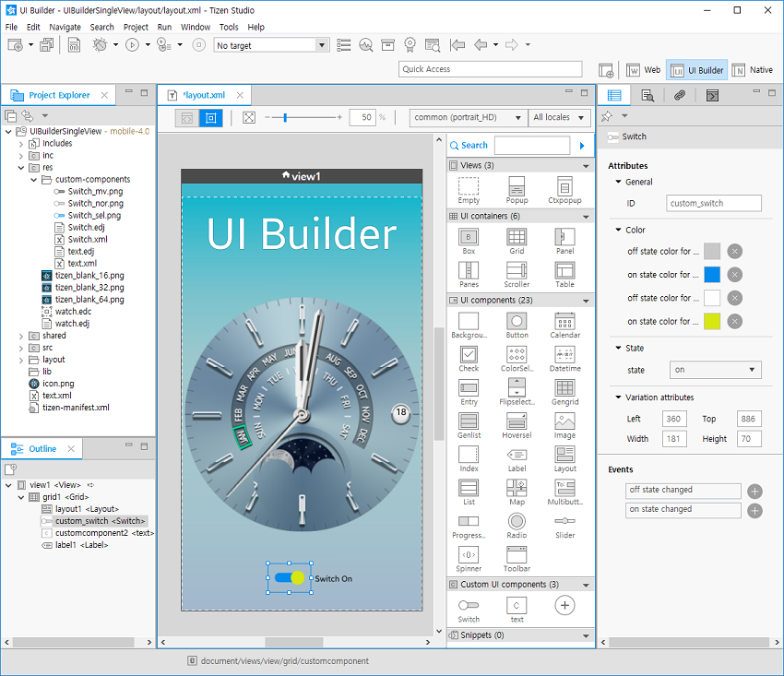The height and width of the screenshot is (676, 784).
Task: Select the Map component icon
Action: pos(516,486)
